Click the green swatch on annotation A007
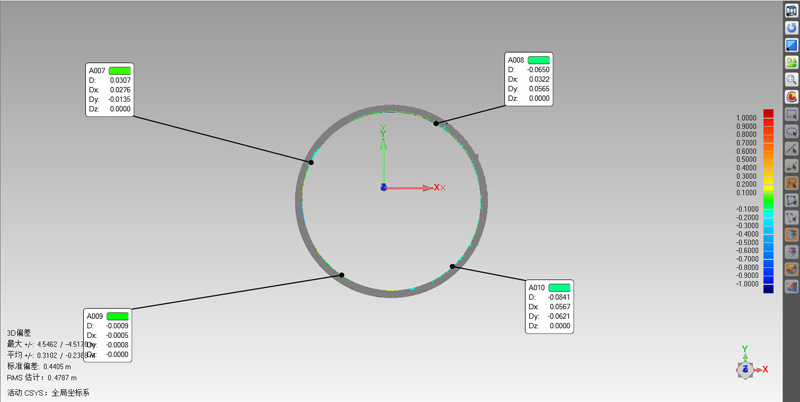 [x=120, y=71]
